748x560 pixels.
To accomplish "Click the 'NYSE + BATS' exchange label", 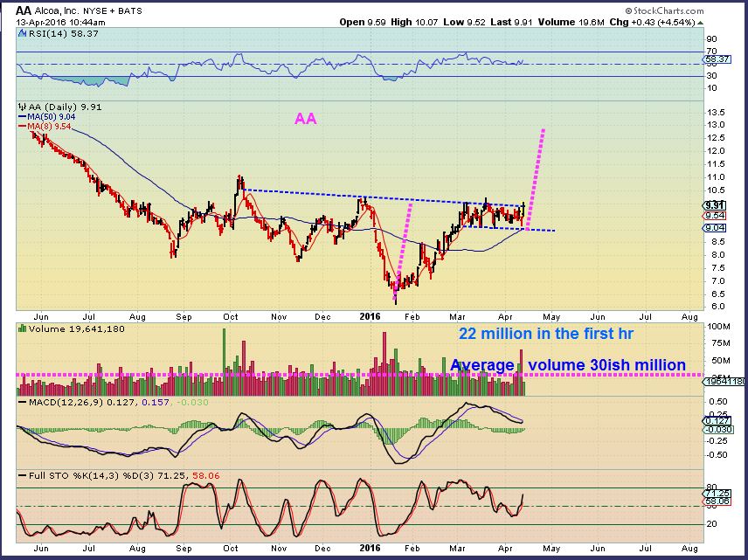I will (x=113, y=11).
